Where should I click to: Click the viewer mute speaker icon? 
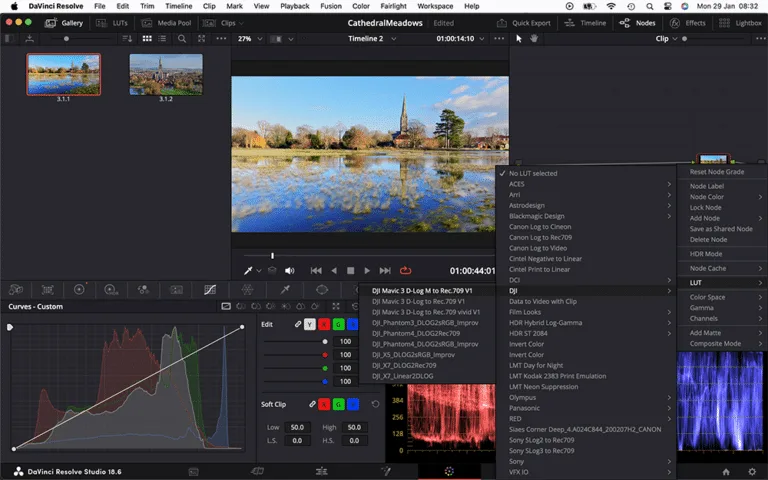pos(290,270)
